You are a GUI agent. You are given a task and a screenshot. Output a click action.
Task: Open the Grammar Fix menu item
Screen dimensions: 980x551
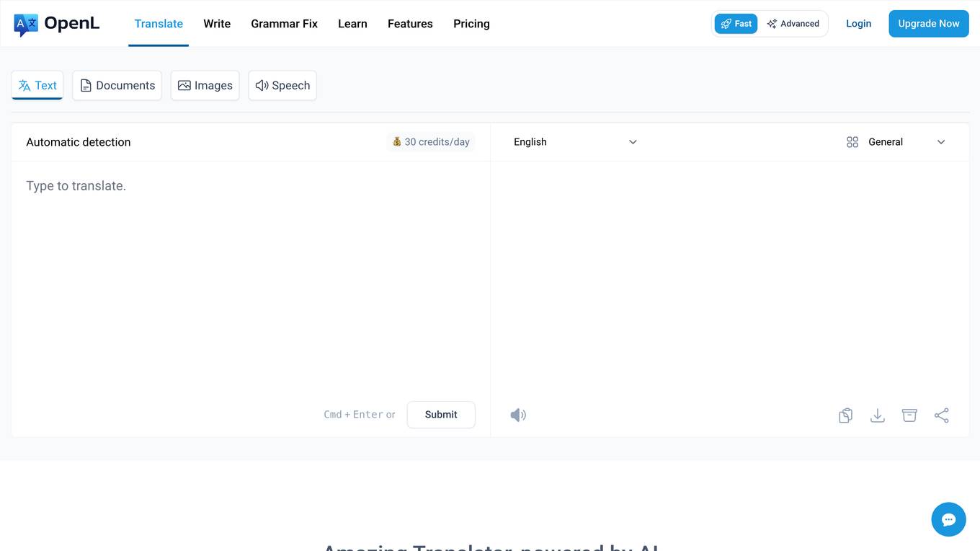pyautogui.click(x=284, y=24)
